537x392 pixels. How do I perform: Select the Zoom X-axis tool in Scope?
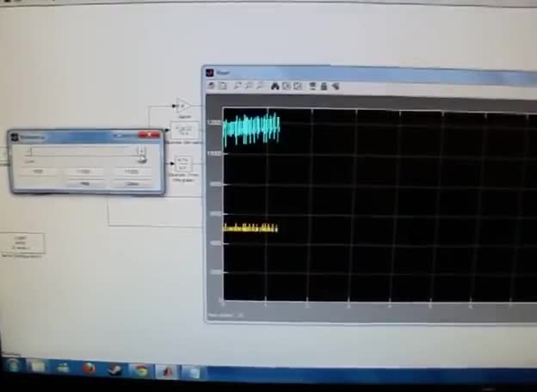point(249,86)
